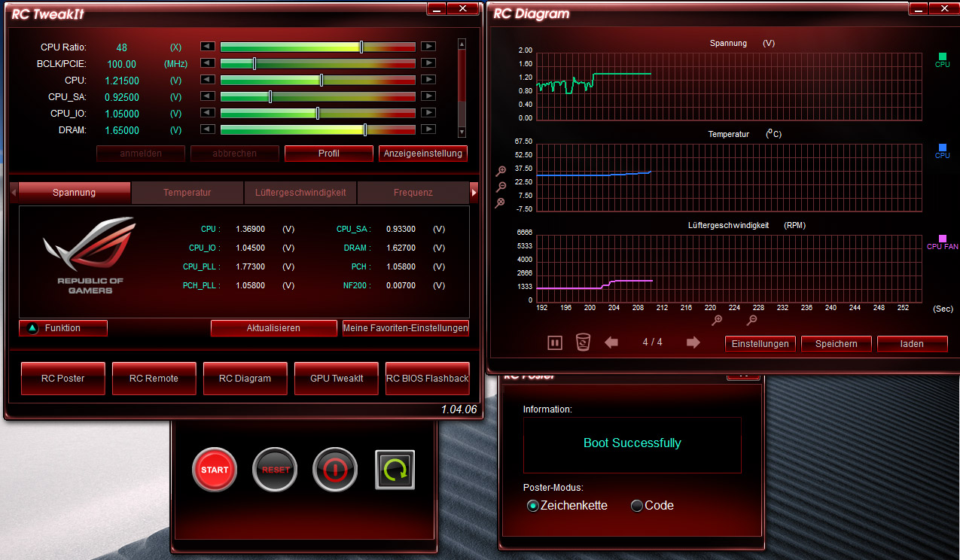Switch to the Spannung tab

[75, 193]
